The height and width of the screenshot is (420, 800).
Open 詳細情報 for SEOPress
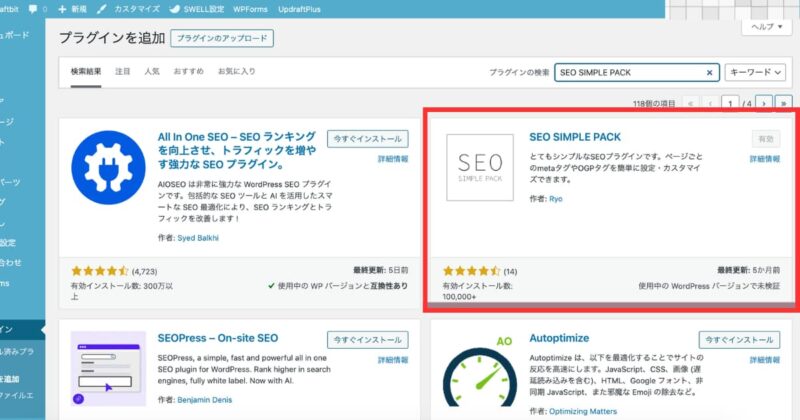[x=393, y=360]
